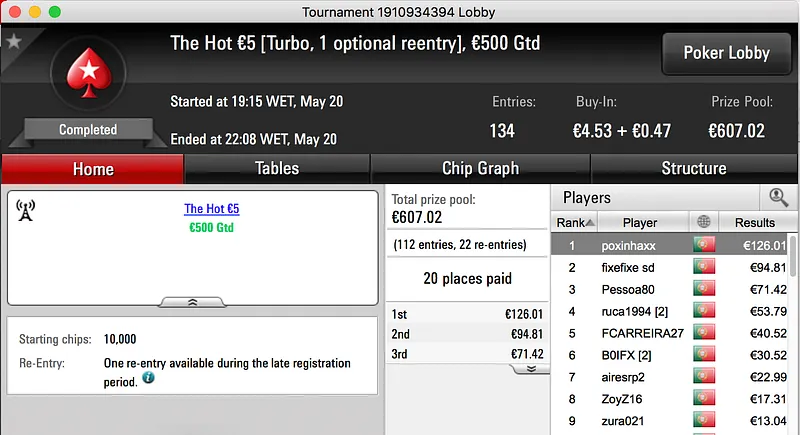Sort by the Results column header

(754, 222)
